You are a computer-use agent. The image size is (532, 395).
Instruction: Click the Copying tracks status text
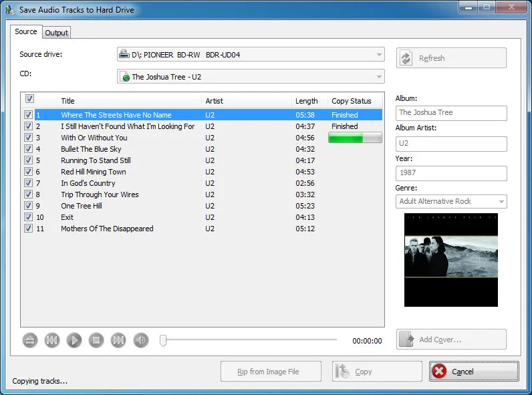[x=39, y=381]
